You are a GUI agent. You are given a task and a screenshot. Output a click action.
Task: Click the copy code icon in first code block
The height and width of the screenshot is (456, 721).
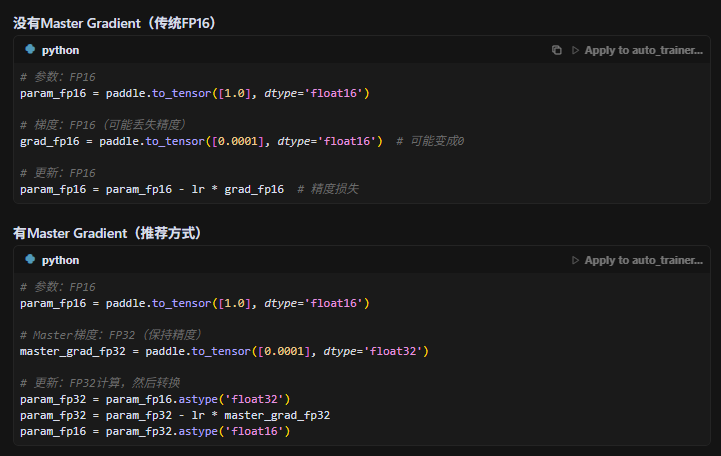[557, 50]
